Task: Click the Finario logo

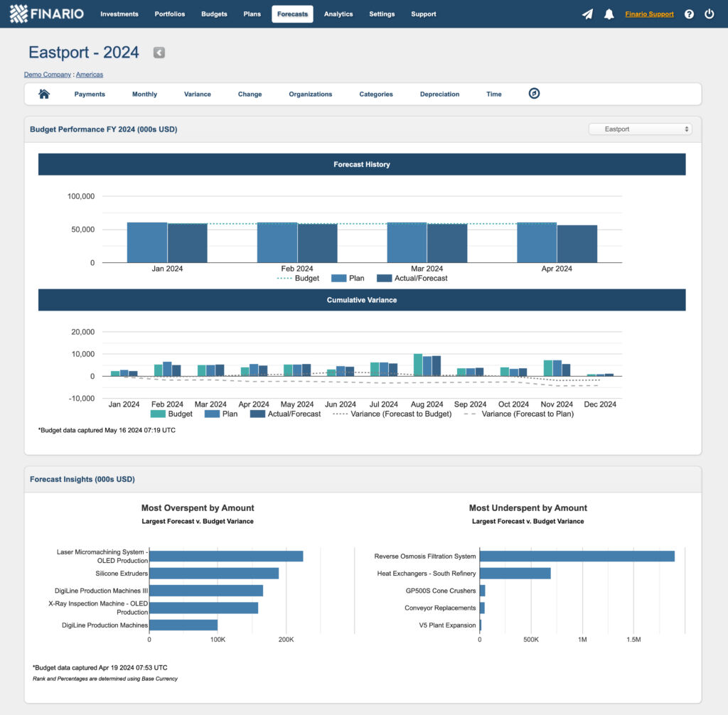Action: pyautogui.click(x=45, y=14)
